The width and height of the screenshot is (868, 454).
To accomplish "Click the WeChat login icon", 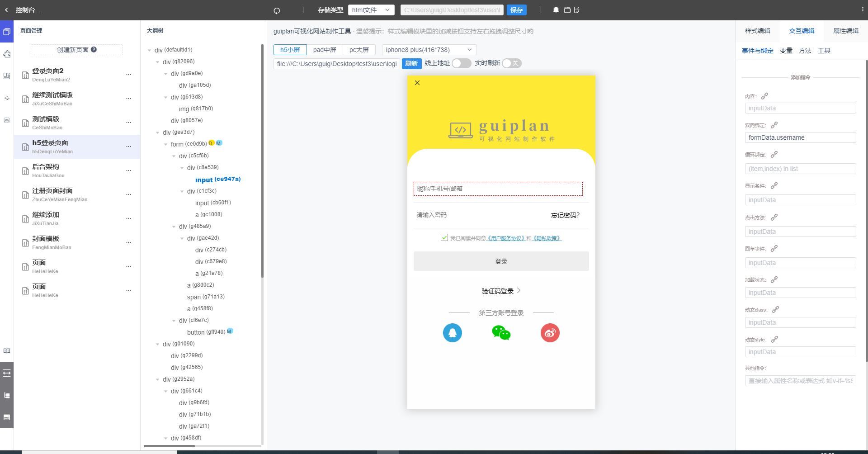I will click(x=501, y=333).
